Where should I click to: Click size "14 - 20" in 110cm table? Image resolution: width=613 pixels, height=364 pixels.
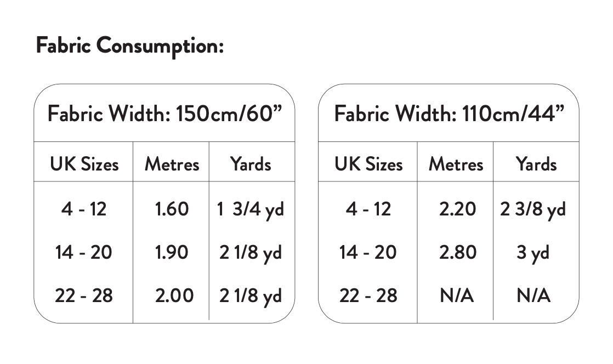368,252
